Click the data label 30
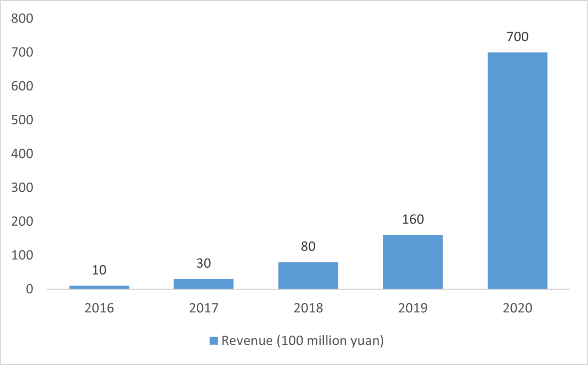 pyautogui.click(x=203, y=263)
